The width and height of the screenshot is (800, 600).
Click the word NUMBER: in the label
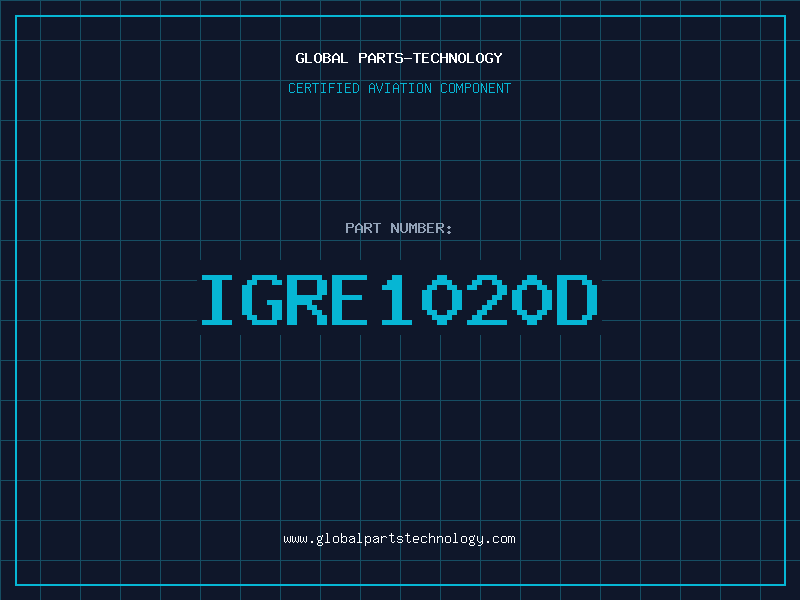(x=422, y=228)
